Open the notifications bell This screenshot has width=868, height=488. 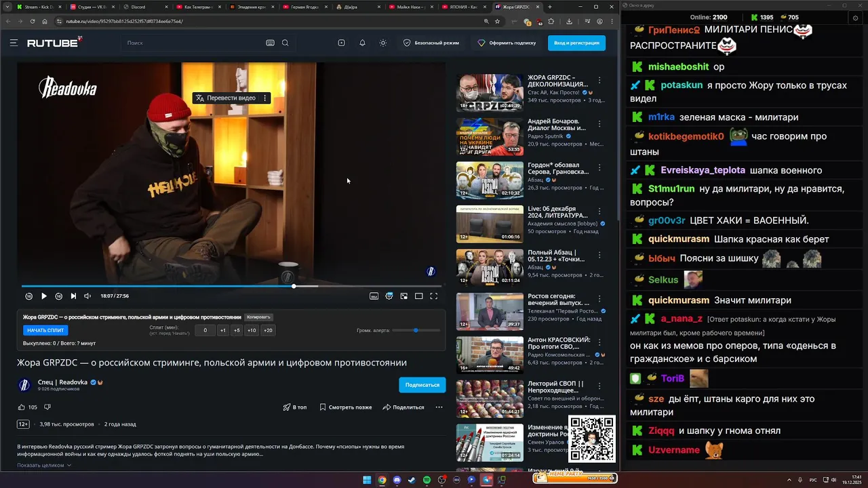click(x=362, y=43)
